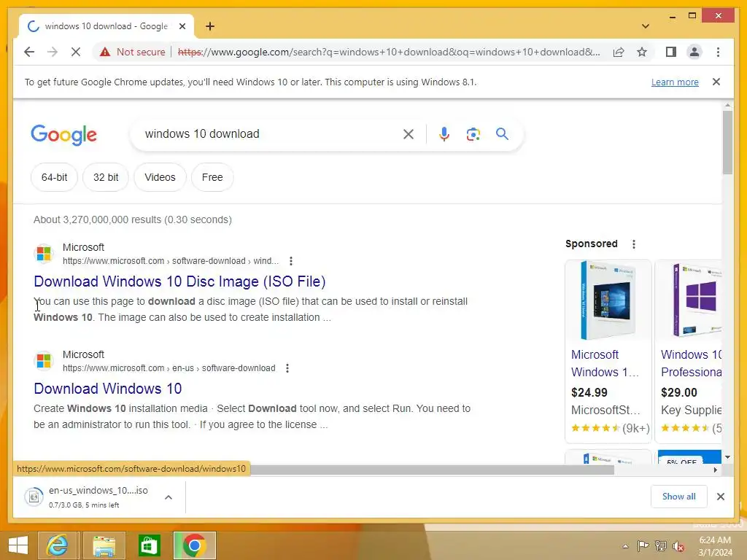
Task: Filter results with 32 bit chip
Action: pos(106,177)
